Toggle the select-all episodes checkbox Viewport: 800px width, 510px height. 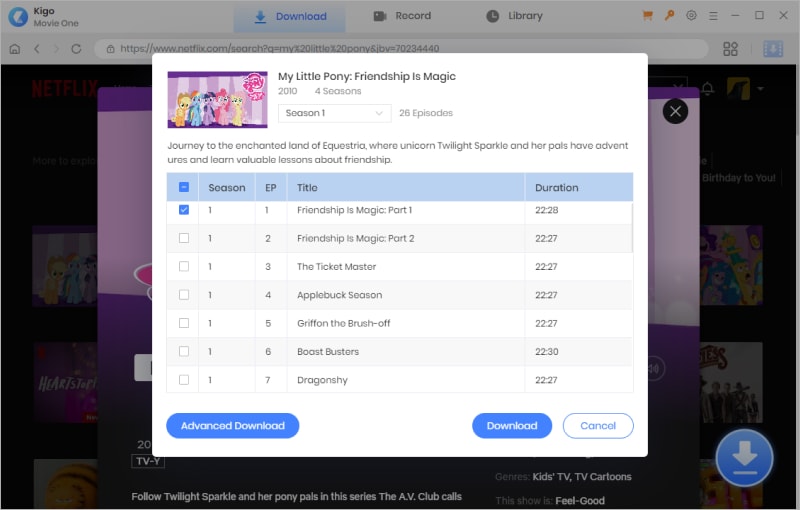(184, 187)
